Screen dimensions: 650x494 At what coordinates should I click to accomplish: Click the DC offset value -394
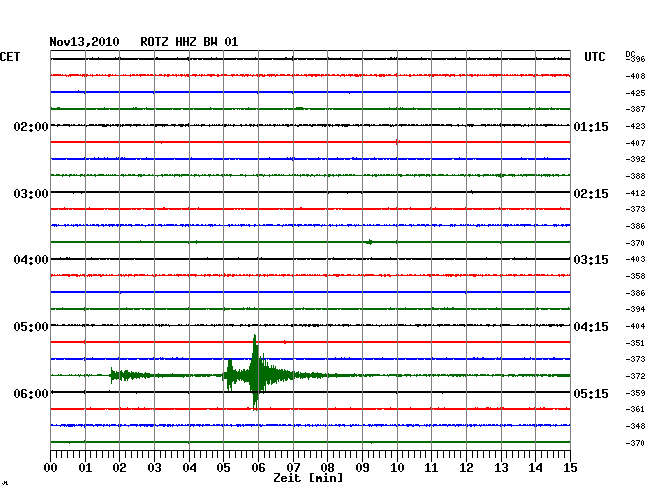(x=635, y=309)
